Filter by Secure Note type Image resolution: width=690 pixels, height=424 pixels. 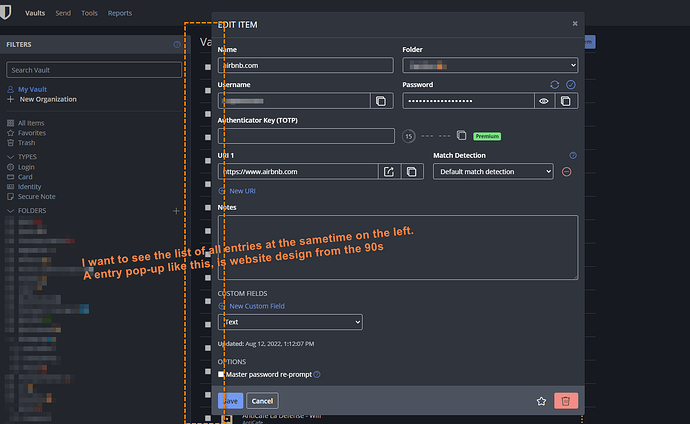[37, 197]
